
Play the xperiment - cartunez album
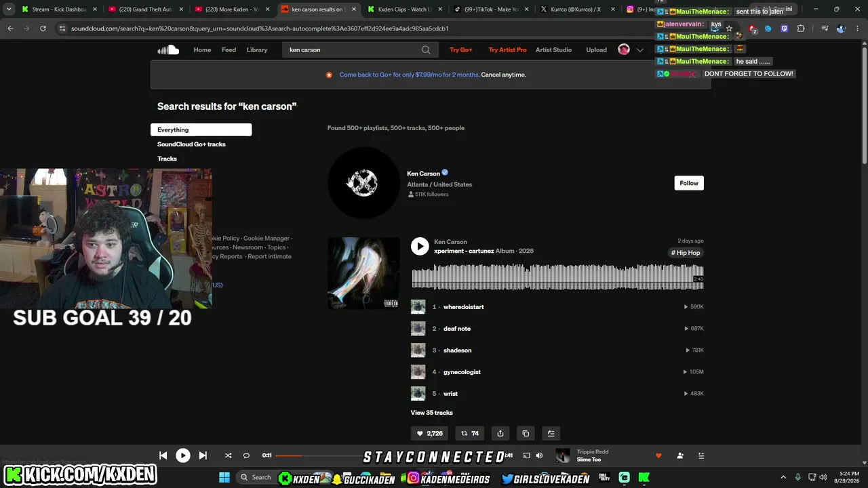420,247
